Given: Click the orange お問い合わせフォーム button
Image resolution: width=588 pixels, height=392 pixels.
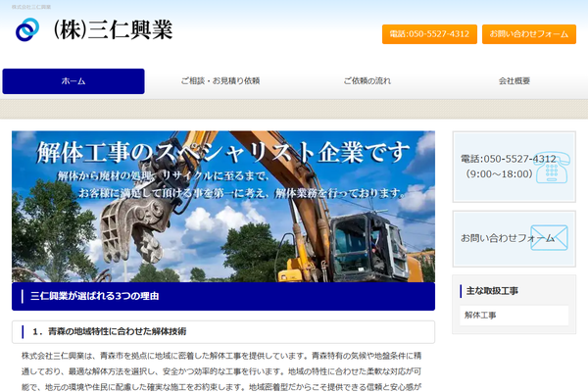Looking at the screenshot, I should (529, 34).
